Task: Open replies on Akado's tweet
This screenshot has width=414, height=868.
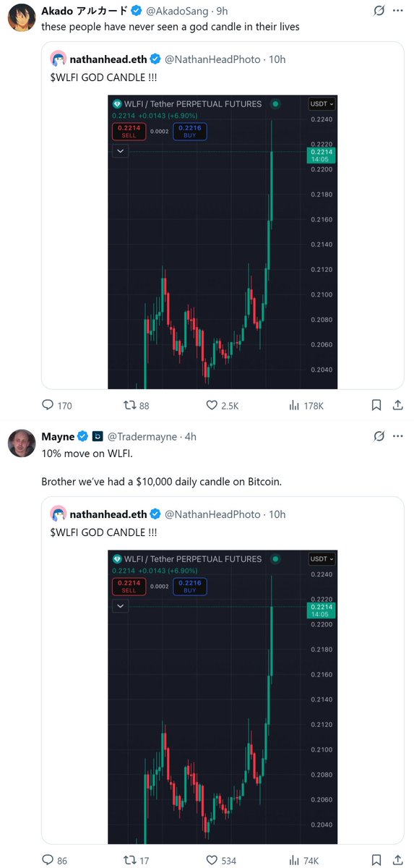Action: (56, 406)
